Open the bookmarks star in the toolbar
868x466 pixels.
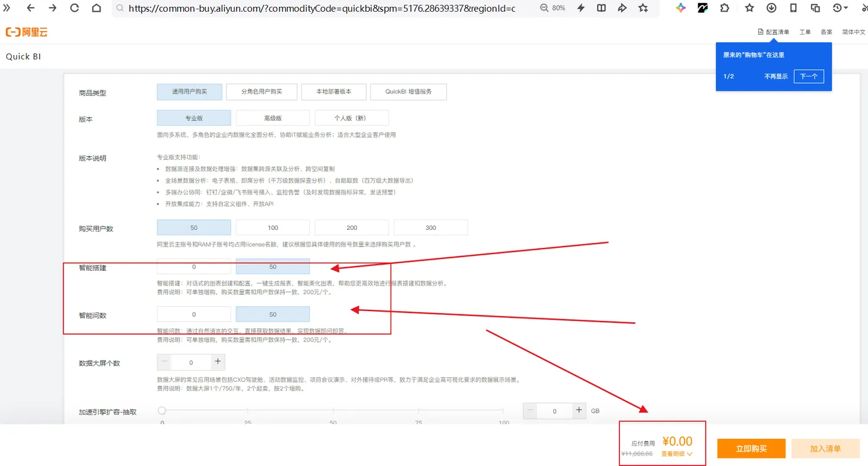[x=750, y=8]
